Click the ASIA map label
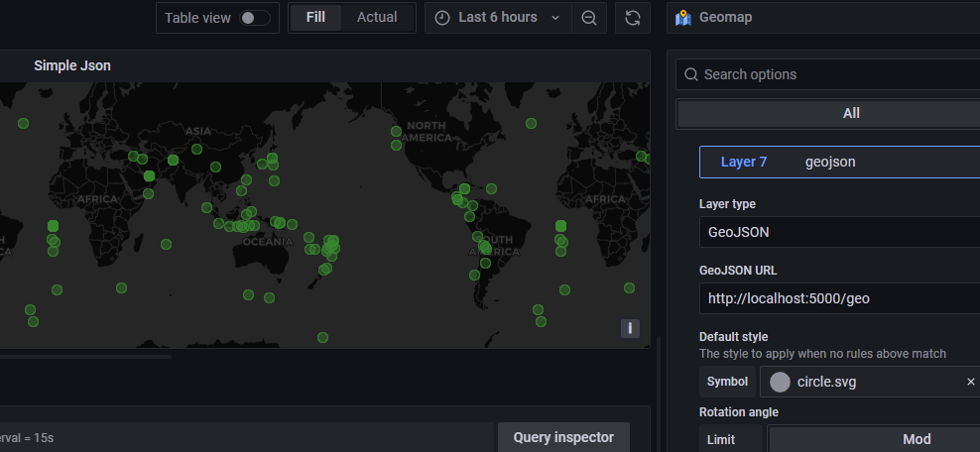 click(x=198, y=132)
